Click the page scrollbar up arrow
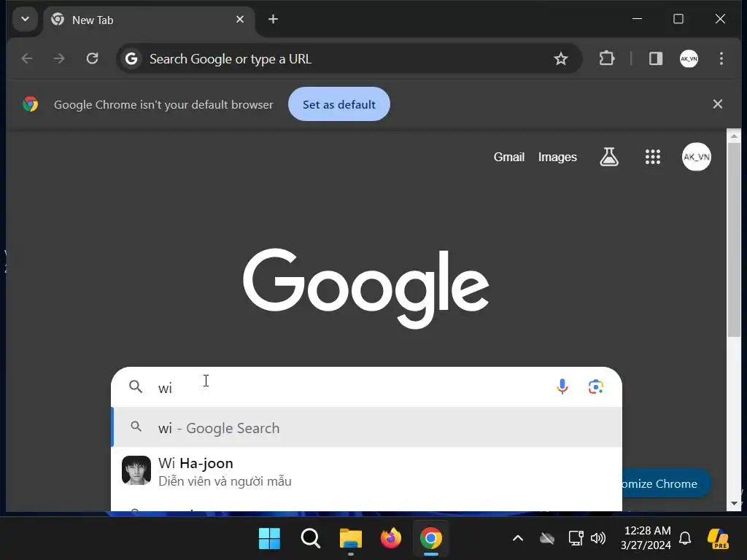The width and height of the screenshot is (747, 560). 734,136
